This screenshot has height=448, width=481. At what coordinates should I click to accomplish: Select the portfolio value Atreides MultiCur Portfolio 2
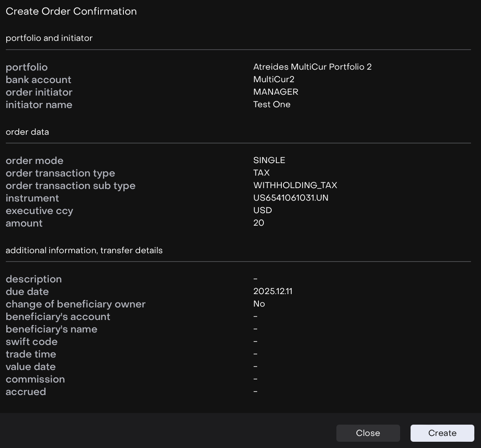[312, 67]
